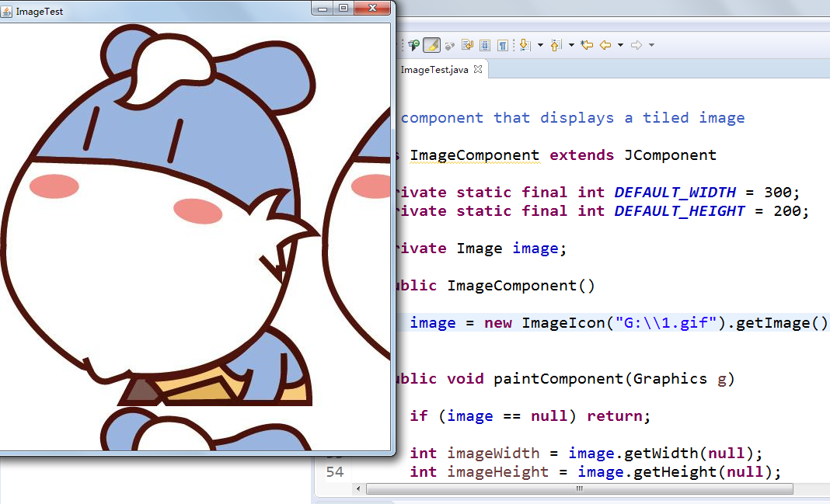Click the editor horizontal scrollbar thumb
This screenshot has width=830, height=504.
tap(580, 488)
